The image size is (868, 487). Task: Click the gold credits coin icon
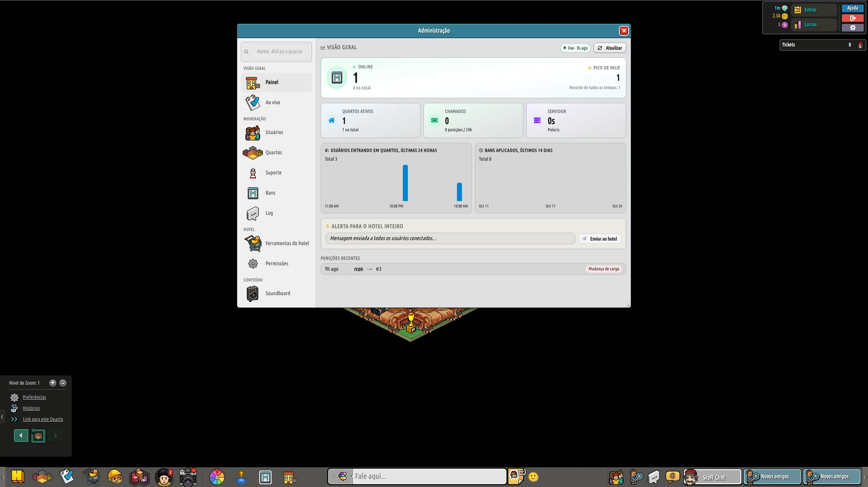pyautogui.click(x=785, y=16)
